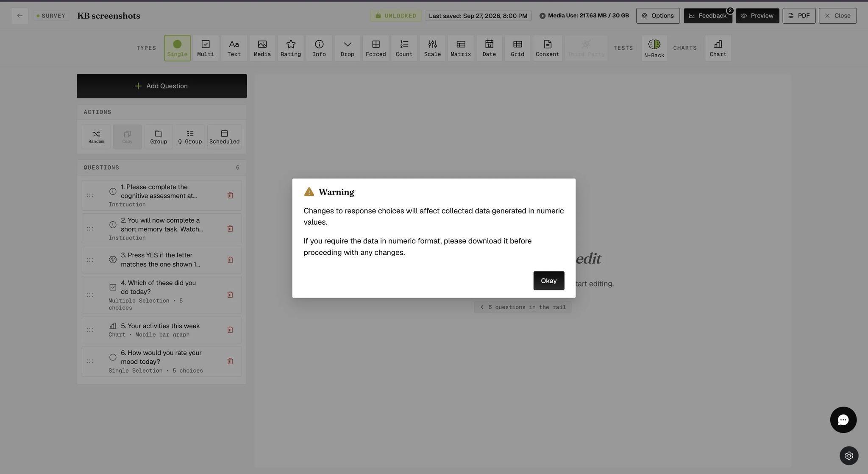Choose the Text question type
Viewport: 868px width, 474px height.
click(x=234, y=48)
